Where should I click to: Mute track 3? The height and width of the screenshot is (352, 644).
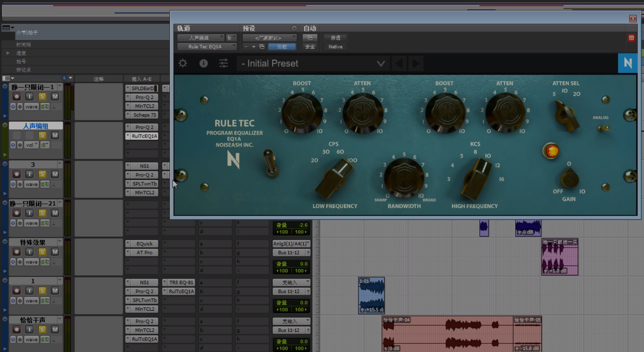tap(55, 174)
